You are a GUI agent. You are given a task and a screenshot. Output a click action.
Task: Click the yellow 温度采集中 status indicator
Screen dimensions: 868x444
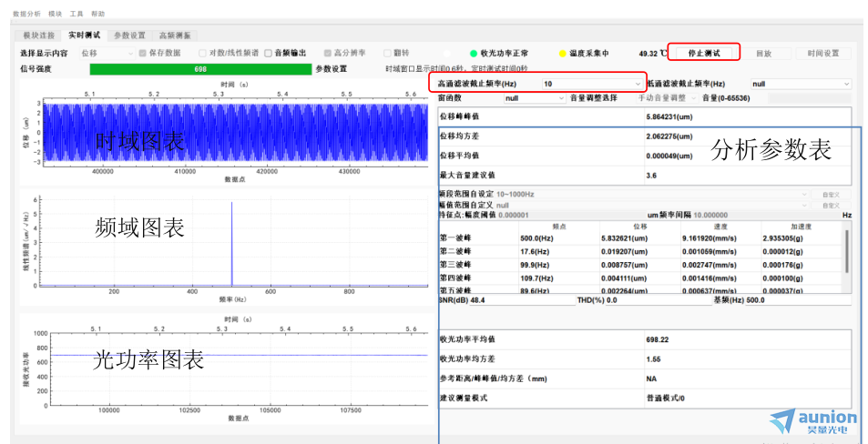(x=563, y=53)
